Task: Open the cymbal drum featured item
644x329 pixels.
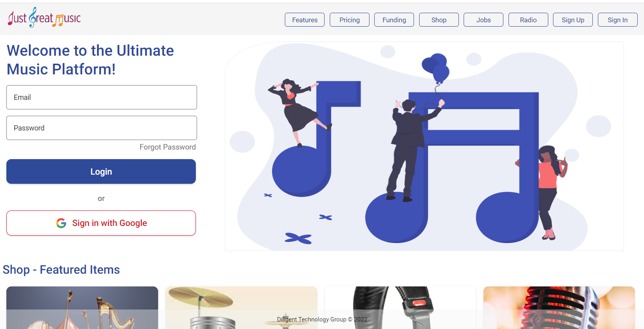Action: 241,308
